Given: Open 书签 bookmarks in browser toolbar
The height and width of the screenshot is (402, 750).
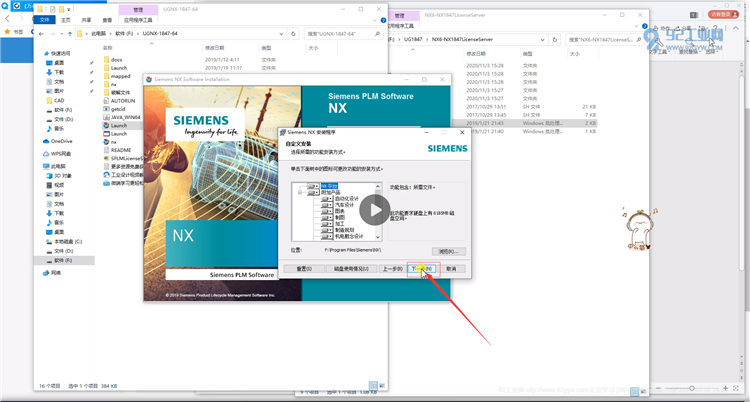Looking at the screenshot, I should click(x=14, y=32).
